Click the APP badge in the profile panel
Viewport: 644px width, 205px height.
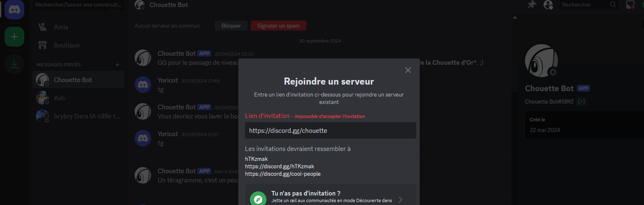[583, 88]
